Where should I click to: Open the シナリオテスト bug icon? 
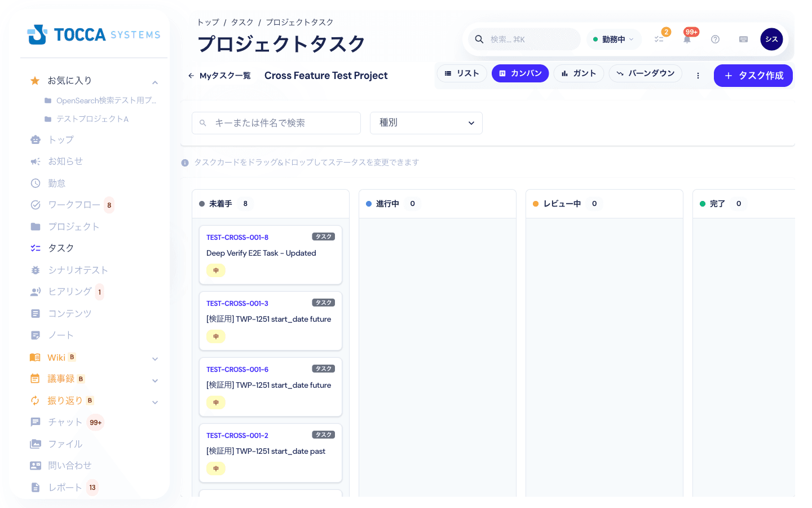pos(36,270)
